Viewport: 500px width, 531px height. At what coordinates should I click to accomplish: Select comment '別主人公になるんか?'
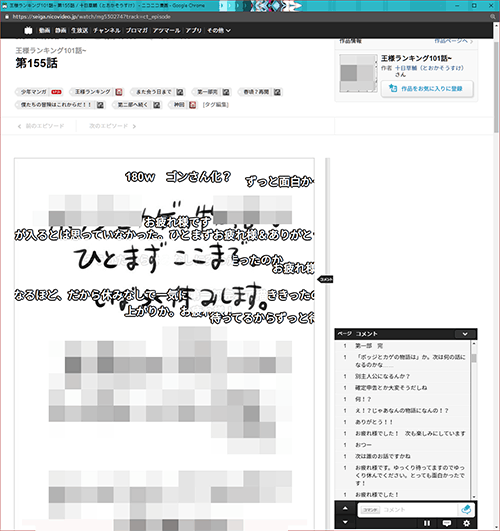pyautogui.click(x=403, y=376)
